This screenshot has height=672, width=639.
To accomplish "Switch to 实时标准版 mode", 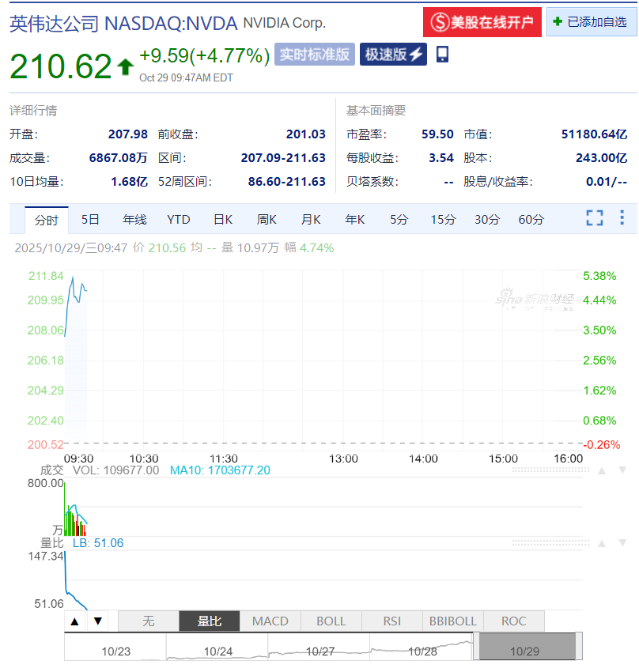I will click(x=315, y=55).
